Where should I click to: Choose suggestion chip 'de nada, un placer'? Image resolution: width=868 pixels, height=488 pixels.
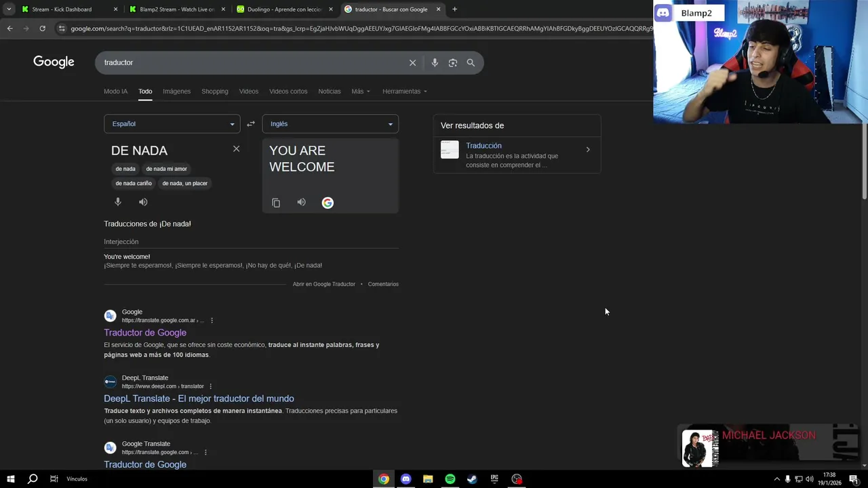tap(185, 183)
